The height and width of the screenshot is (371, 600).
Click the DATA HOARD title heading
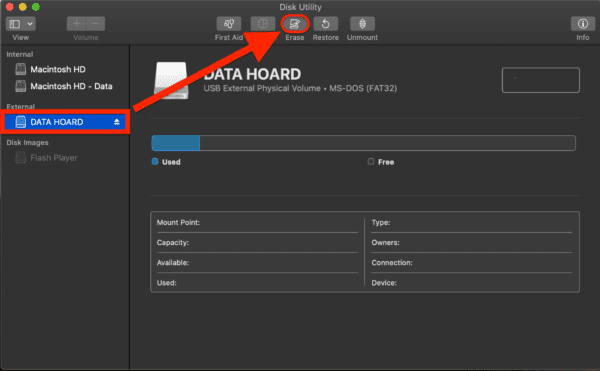coord(253,74)
